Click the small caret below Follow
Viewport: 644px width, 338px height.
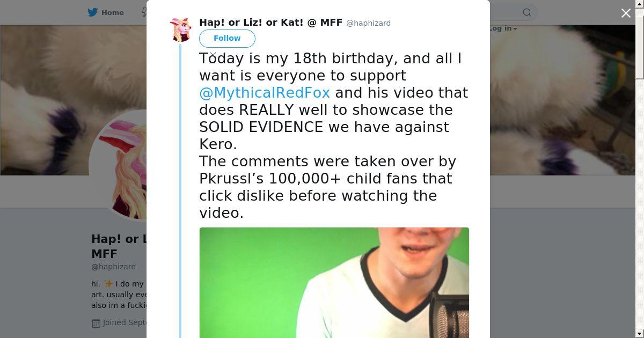[213, 55]
